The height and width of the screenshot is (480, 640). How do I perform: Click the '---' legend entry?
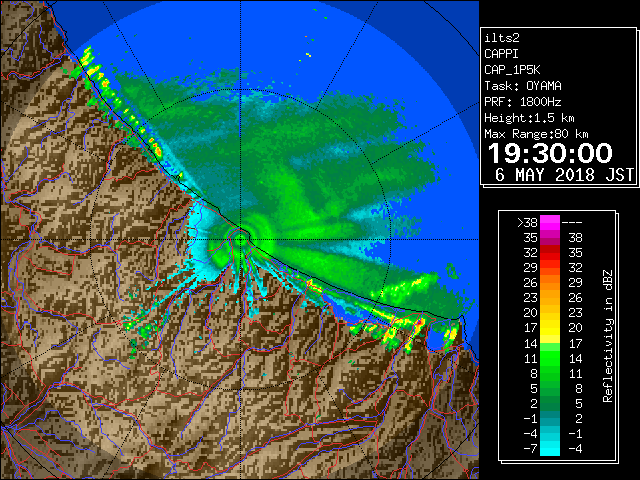[572, 223]
